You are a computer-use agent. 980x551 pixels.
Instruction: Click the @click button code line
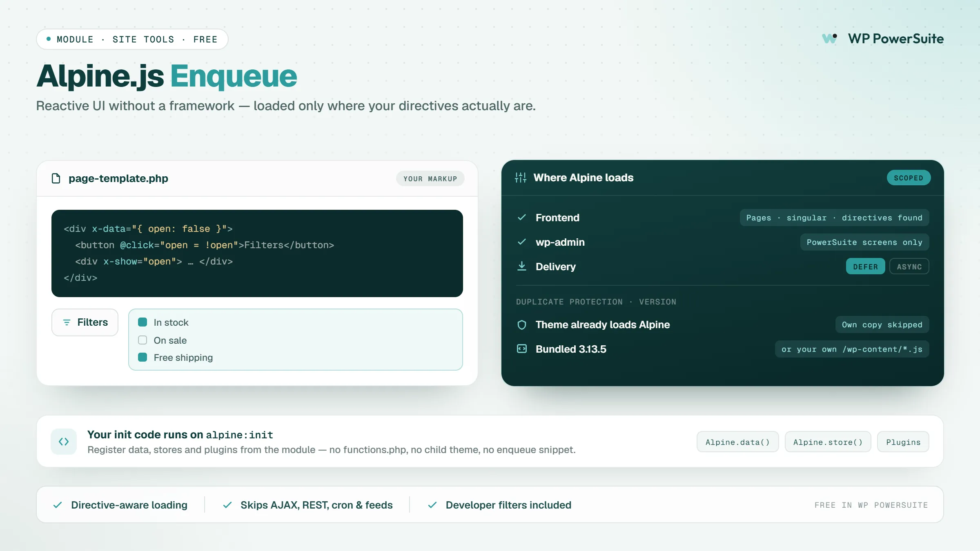coord(205,245)
